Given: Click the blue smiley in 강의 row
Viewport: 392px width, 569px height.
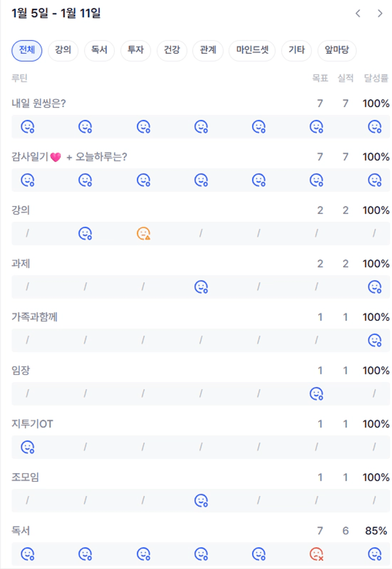Looking at the screenshot, I should tap(85, 233).
